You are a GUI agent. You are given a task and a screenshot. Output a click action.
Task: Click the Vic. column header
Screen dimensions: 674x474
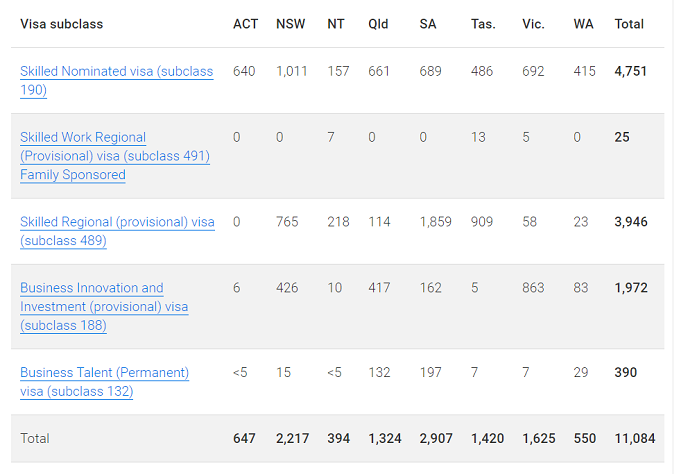tap(533, 24)
